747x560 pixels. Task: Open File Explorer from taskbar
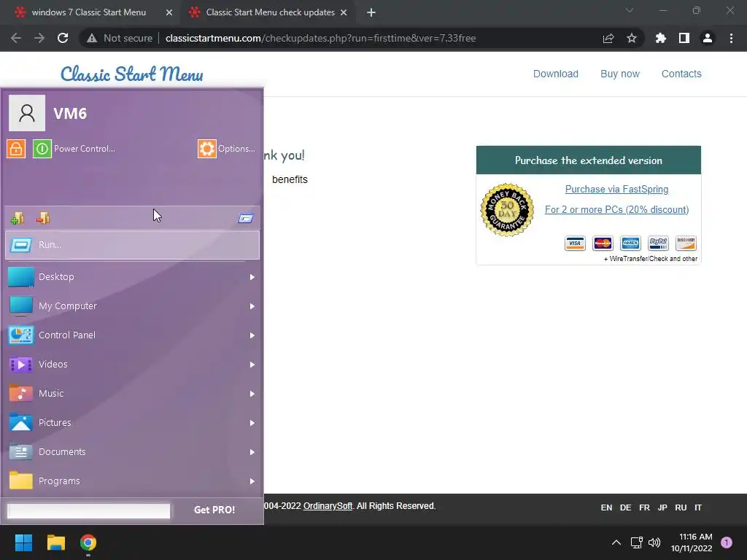tap(55, 542)
